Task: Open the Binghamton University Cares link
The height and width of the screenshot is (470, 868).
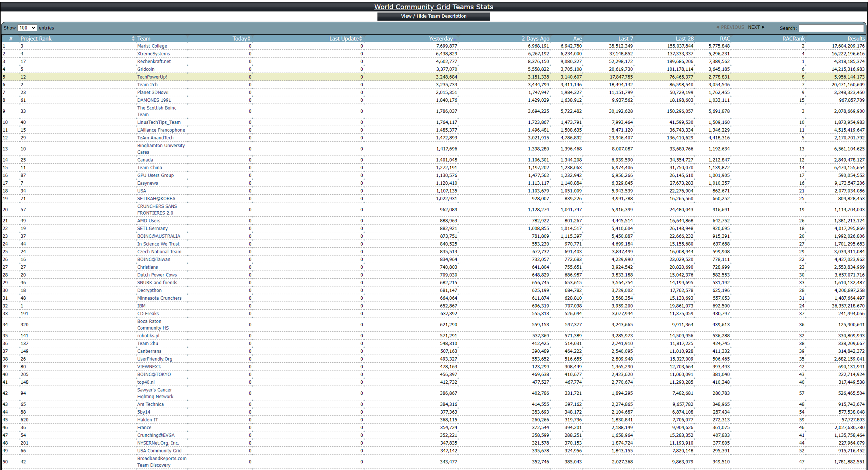Action: 161,149
